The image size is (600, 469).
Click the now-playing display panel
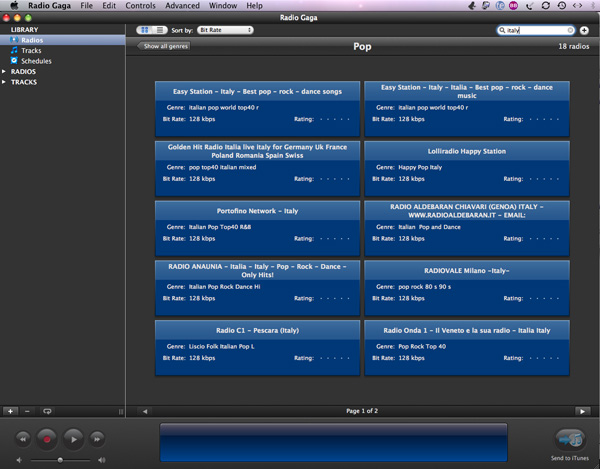pyautogui.click(x=333, y=442)
